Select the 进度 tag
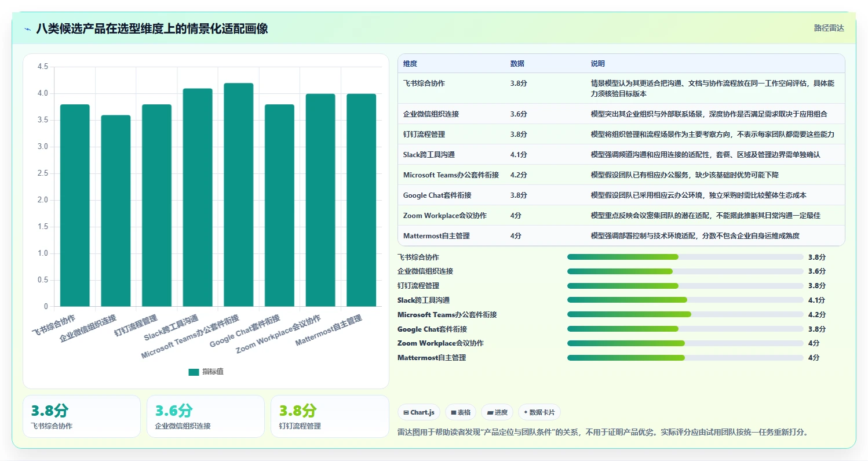868x461 pixels. pyautogui.click(x=497, y=412)
